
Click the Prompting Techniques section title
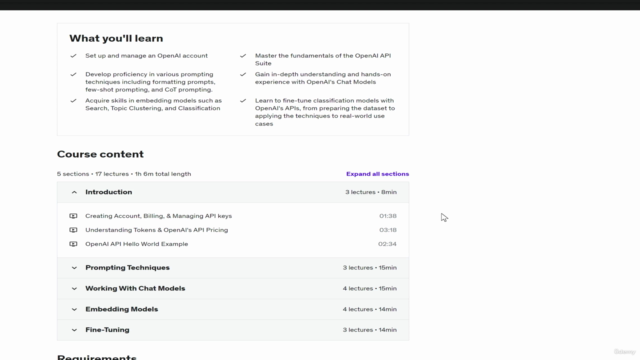point(127,267)
